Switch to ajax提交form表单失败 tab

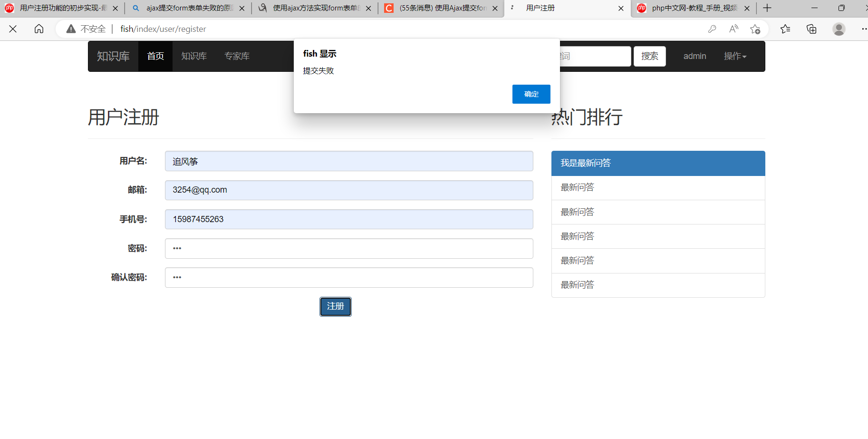pyautogui.click(x=188, y=8)
